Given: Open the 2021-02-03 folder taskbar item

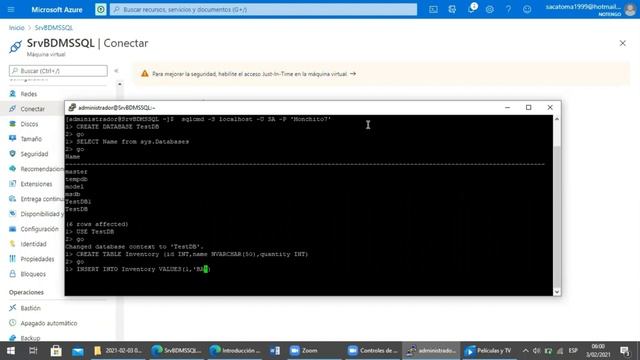Looking at the screenshot, I should 118,351.
